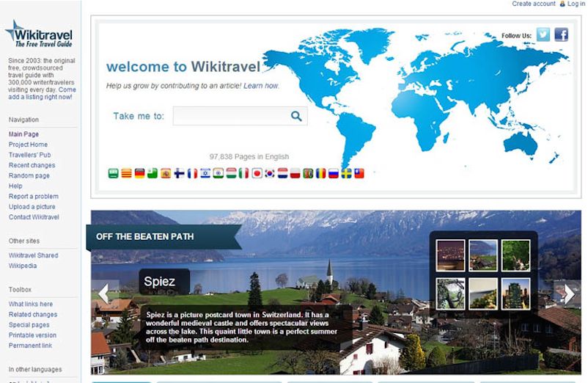Choose the Catalan striped flag
This screenshot has height=383, width=588.
click(126, 173)
